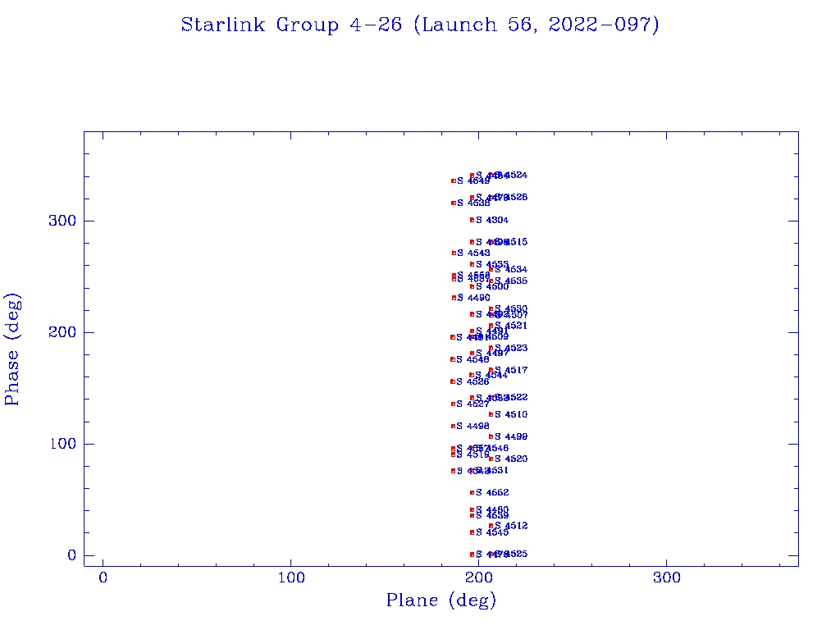Screen dimensions: 840x630
Task: Click the S 4499 satellite label
Action: (511, 437)
